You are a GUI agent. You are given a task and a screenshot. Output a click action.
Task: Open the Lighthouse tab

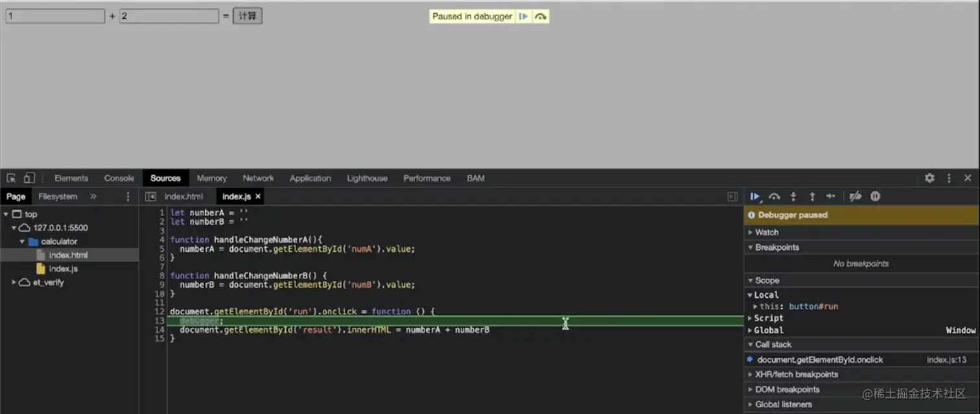[367, 178]
